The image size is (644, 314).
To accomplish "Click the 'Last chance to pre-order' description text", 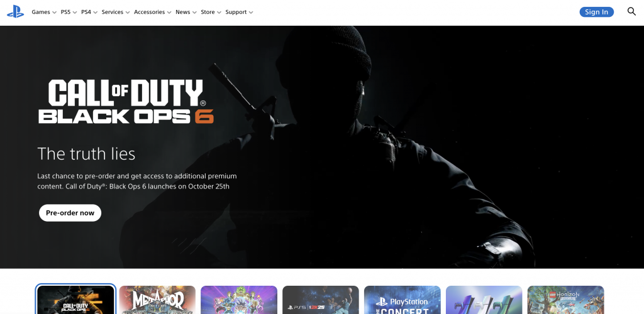I will click(x=137, y=181).
